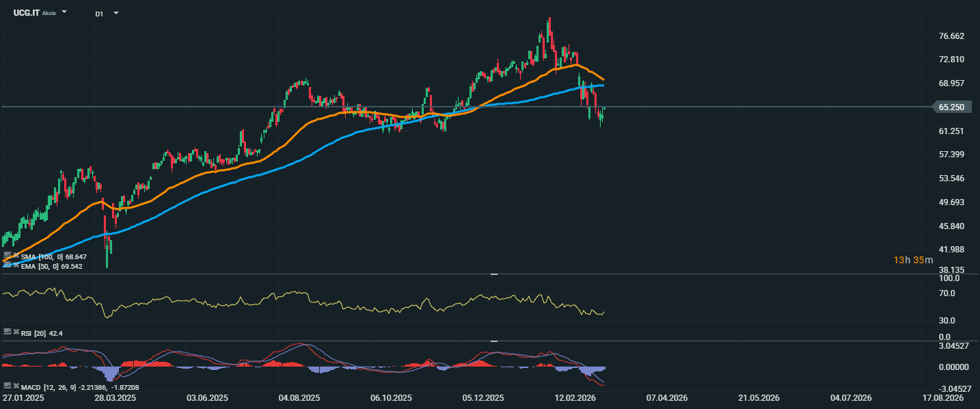
Task: Click the 65.250 current price tag
Action: (x=951, y=107)
